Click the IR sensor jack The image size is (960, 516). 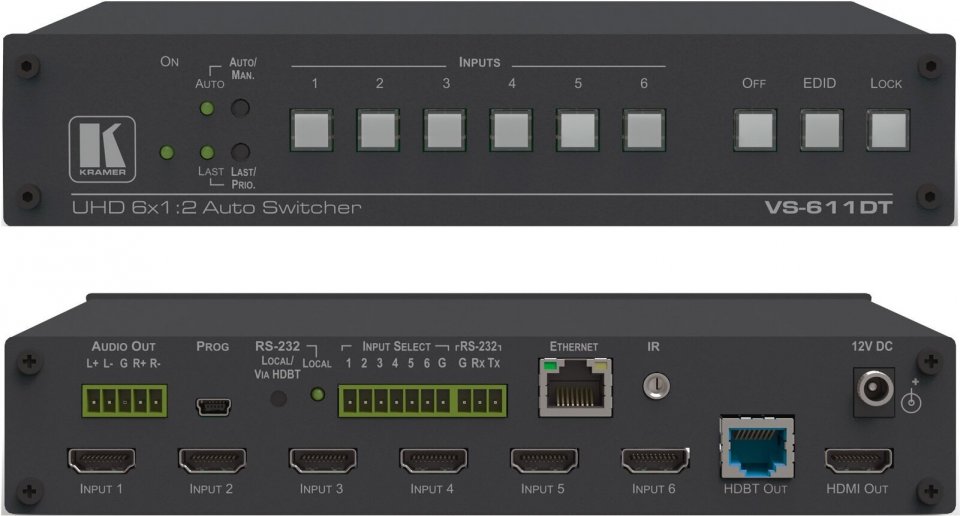click(656, 386)
